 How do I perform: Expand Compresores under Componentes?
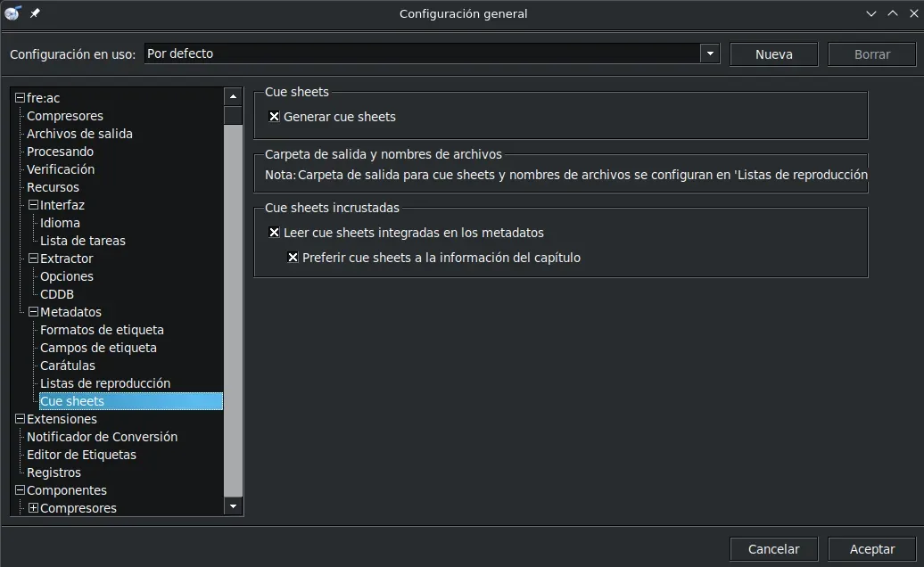(32, 508)
